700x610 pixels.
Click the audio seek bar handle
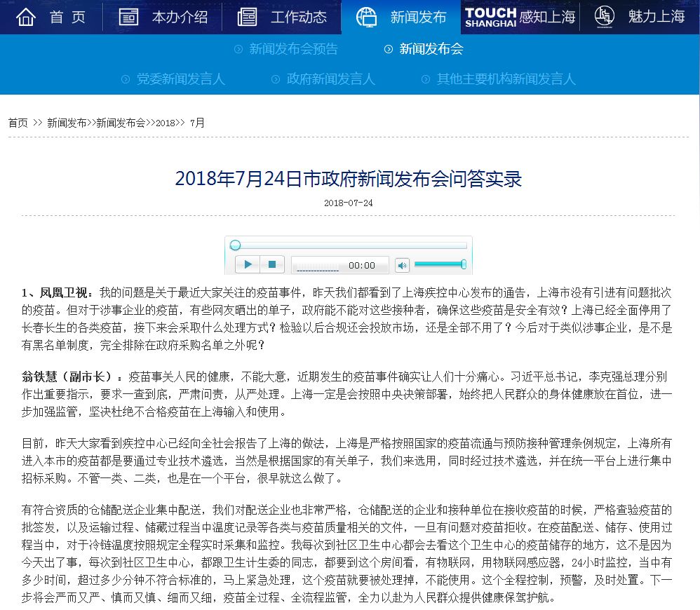(x=235, y=245)
